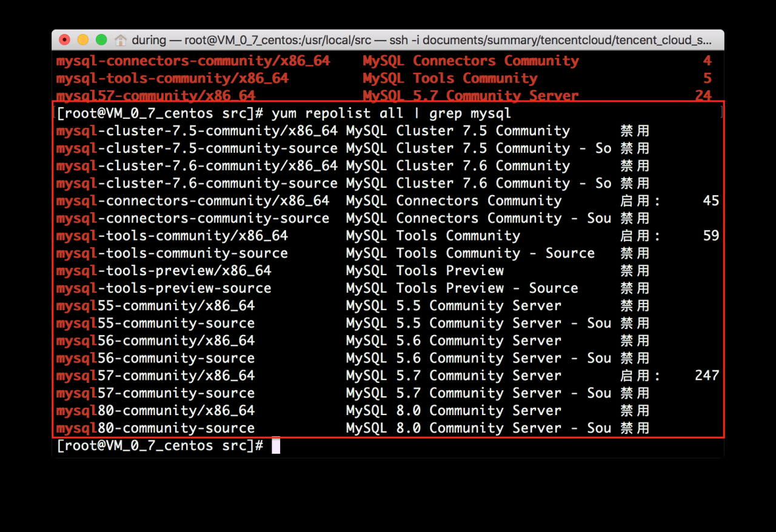776x532 pixels.
Task: Click the package count "59"
Action: pos(711,236)
